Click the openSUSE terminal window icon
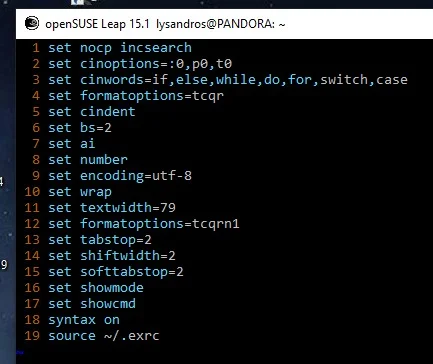 coord(32,23)
